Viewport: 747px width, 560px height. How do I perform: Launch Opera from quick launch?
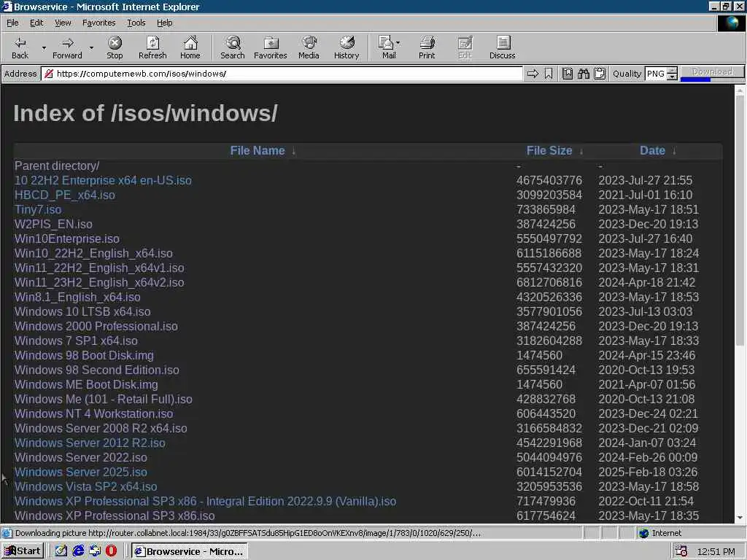[x=111, y=551]
